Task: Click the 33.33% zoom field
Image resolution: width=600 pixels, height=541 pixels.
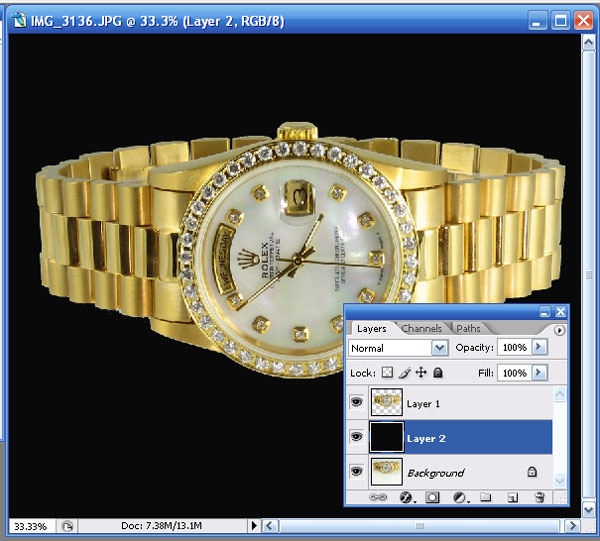Action: point(32,526)
